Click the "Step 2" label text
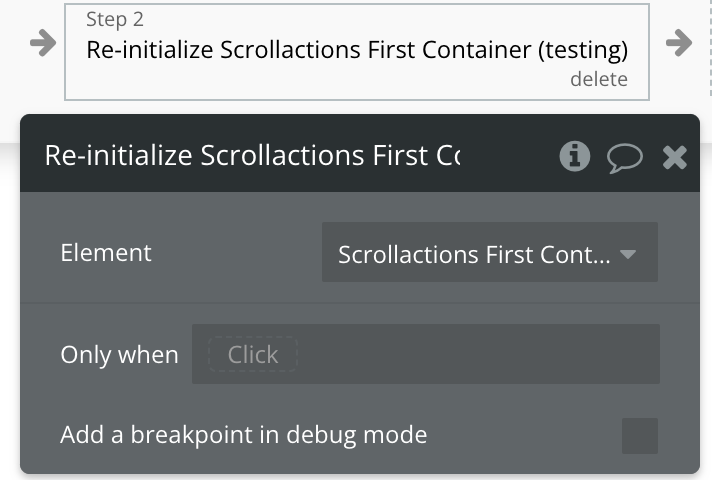Viewport: 712px width, 480px height. 113,20
